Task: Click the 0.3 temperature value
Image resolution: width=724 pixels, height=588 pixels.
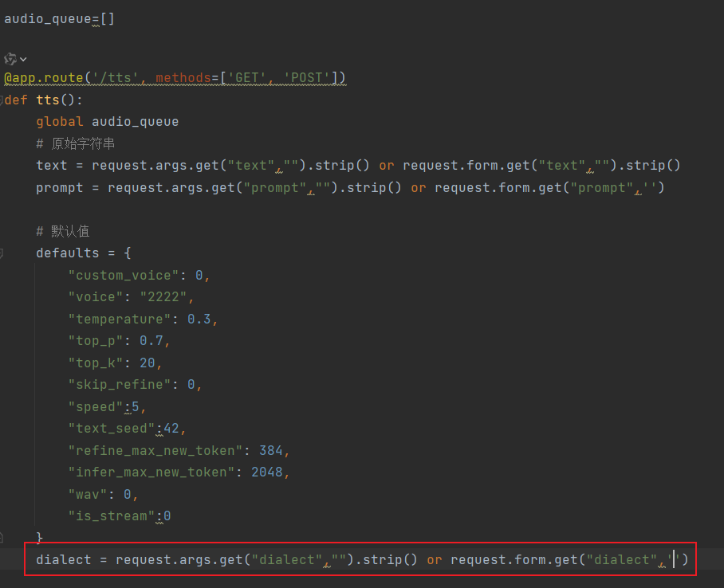Action: pyautogui.click(x=199, y=319)
